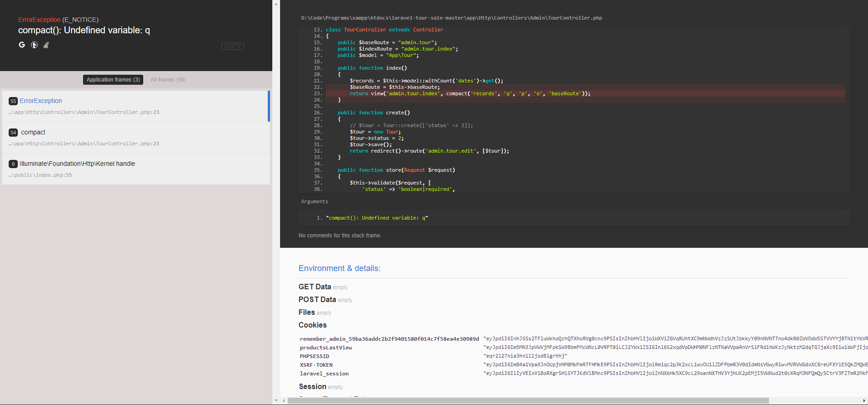
Task: Search the error on Stack Overflow
Action: pyautogui.click(x=46, y=45)
